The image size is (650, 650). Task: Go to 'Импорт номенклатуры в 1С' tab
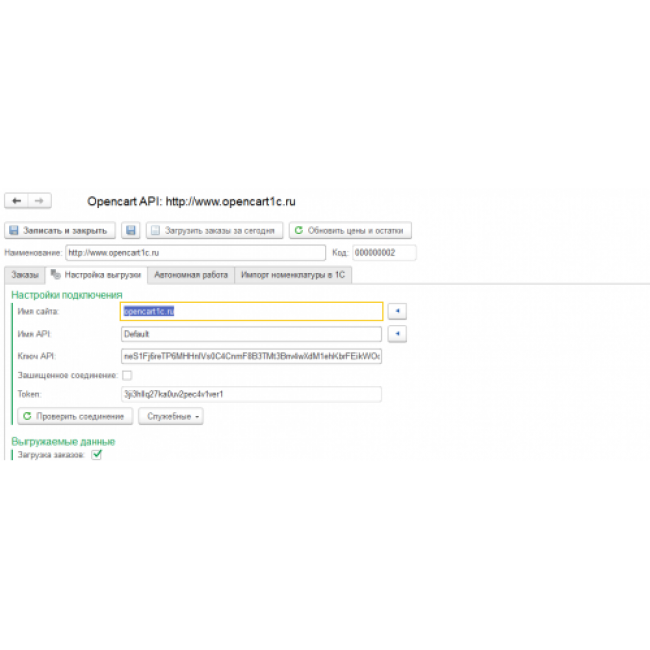[x=293, y=275]
